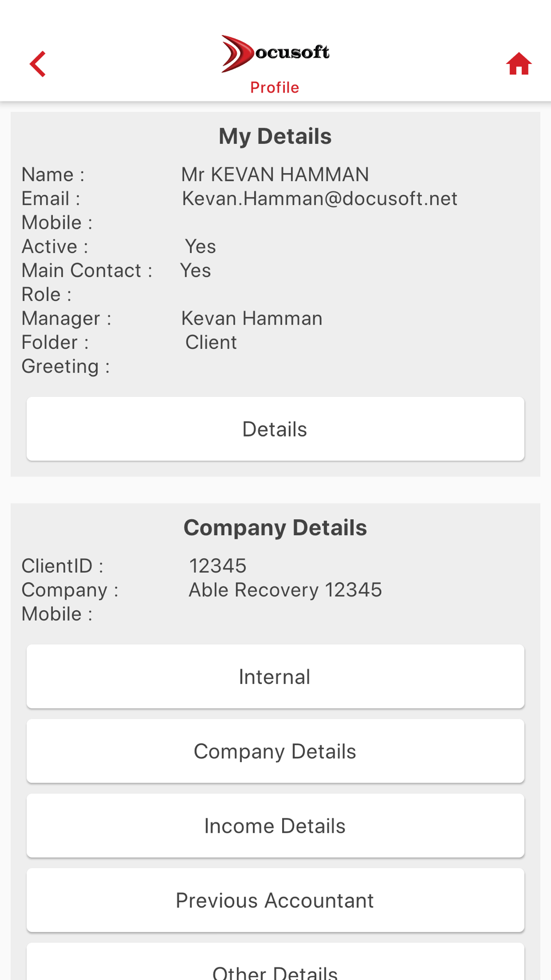Open the Details button under My Details
Viewport: 551px width, 980px height.
[x=275, y=429]
